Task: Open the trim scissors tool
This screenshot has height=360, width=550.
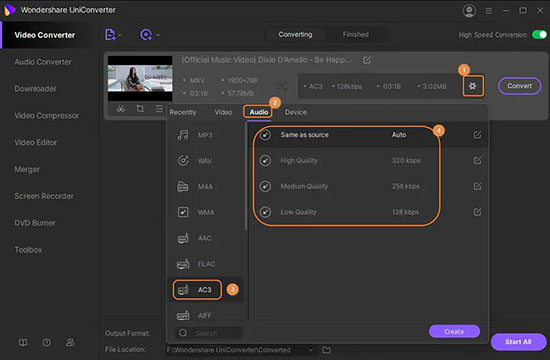Action: tap(121, 109)
